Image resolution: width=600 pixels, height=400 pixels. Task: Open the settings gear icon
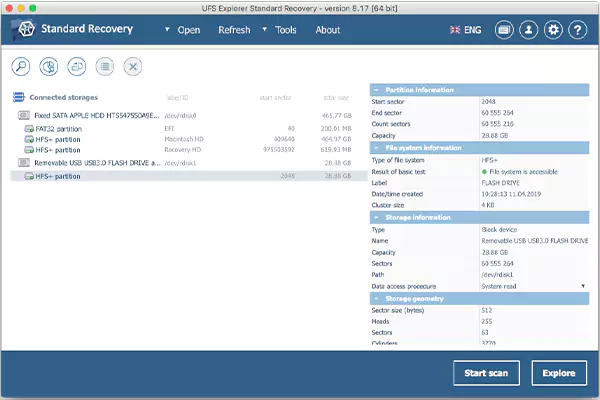[x=554, y=30]
